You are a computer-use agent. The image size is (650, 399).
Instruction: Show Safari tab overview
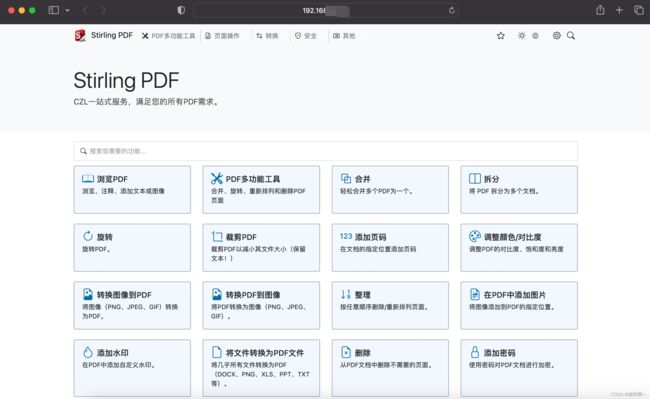tap(639, 10)
